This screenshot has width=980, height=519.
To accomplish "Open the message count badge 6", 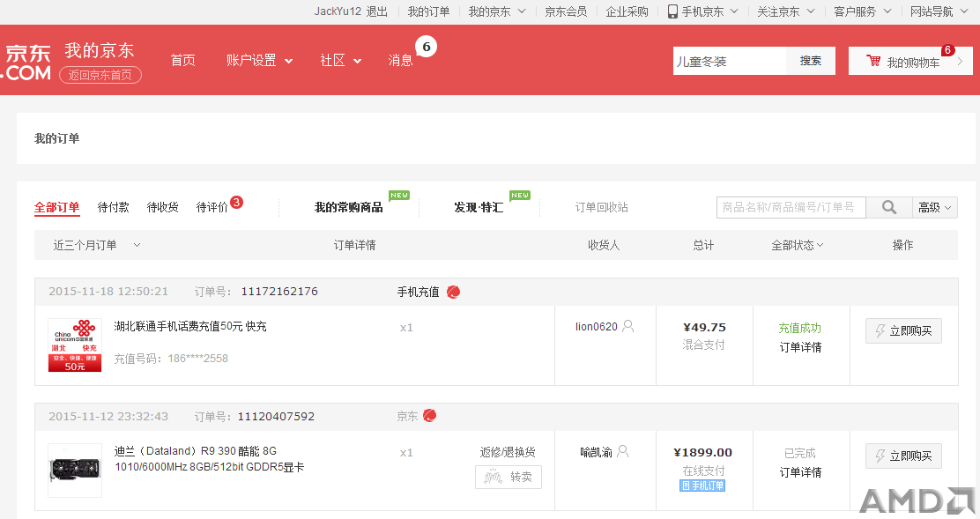I will [427, 47].
